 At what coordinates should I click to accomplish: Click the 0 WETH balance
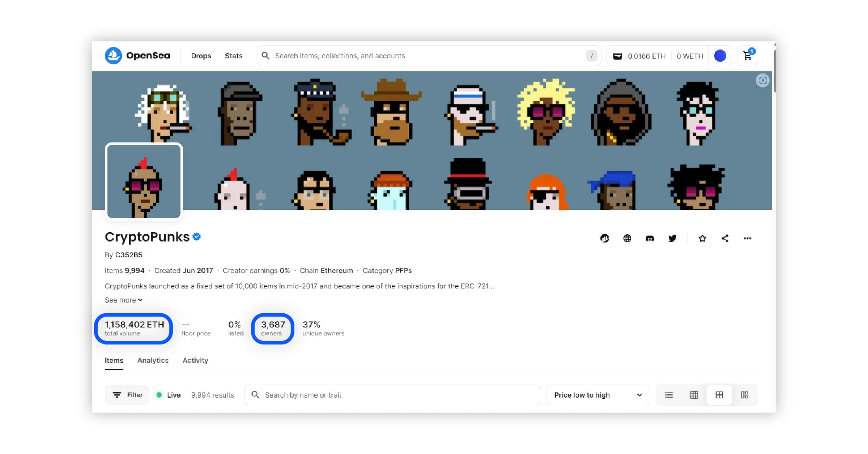coord(690,56)
